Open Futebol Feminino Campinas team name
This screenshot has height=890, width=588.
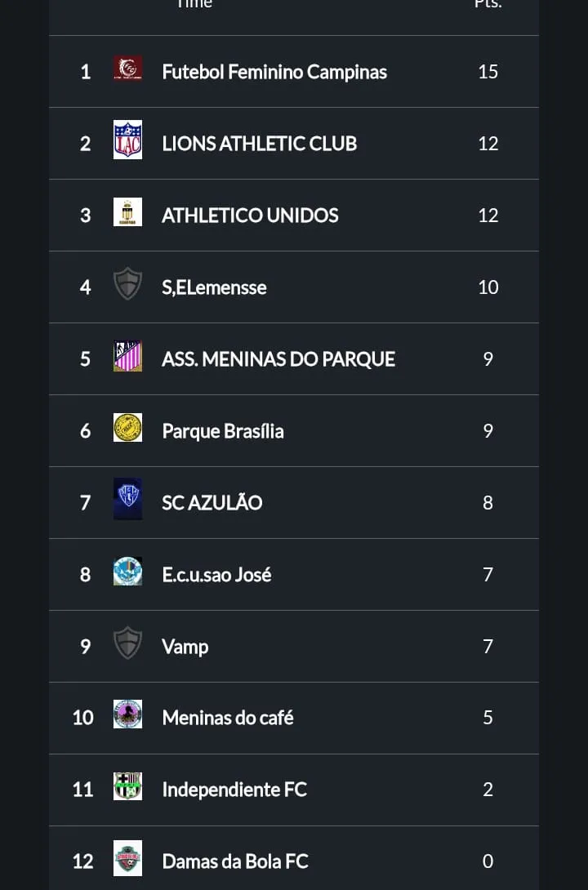[x=274, y=72]
